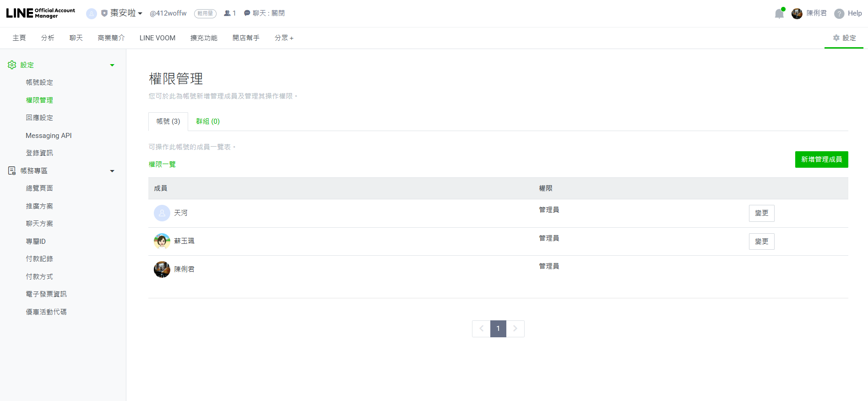The width and height of the screenshot is (868, 401).
Task: Open the 權限一覽 link
Action: (x=162, y=165)
